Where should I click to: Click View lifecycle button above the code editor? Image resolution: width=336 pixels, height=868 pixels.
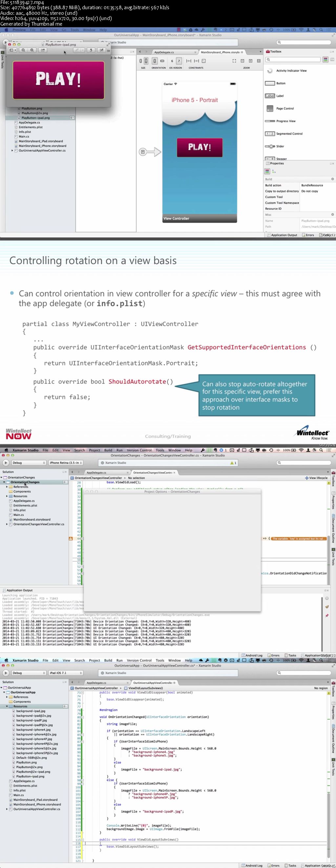point(316,478)
